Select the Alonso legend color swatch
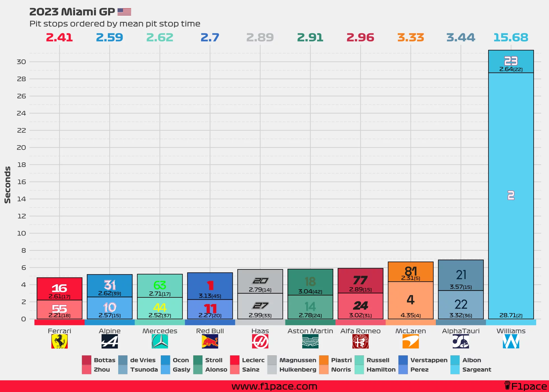549x392 pixels. 198,370
